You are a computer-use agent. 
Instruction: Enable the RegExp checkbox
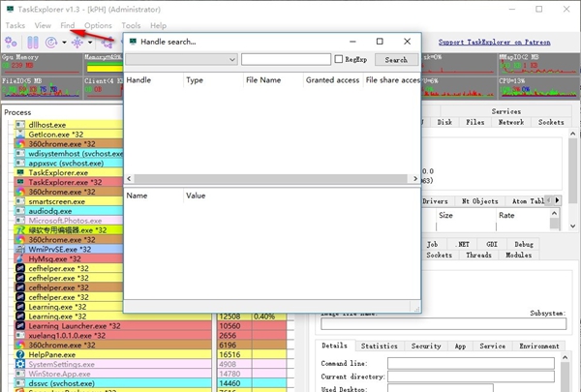[x=338, y=59]
